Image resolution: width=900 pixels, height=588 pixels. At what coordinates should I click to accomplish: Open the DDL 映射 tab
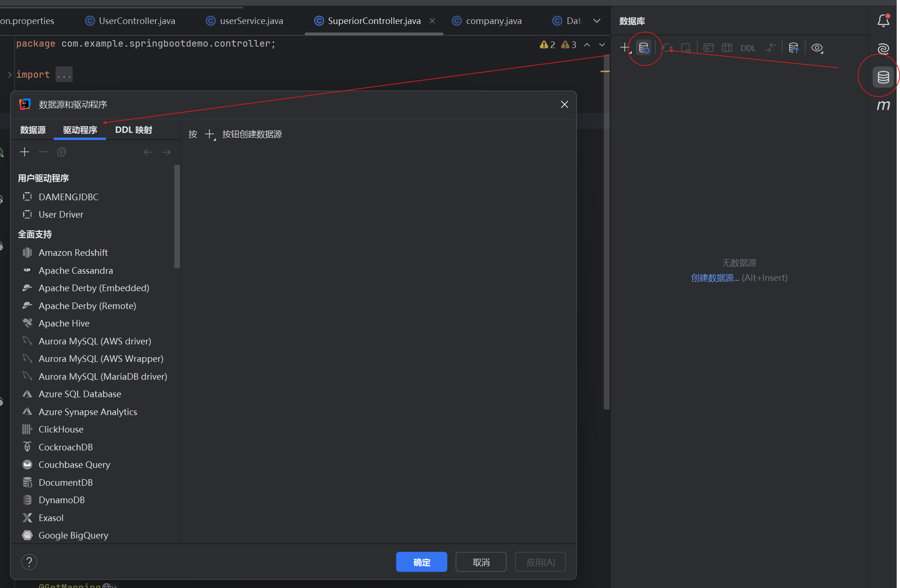(133, 130)
